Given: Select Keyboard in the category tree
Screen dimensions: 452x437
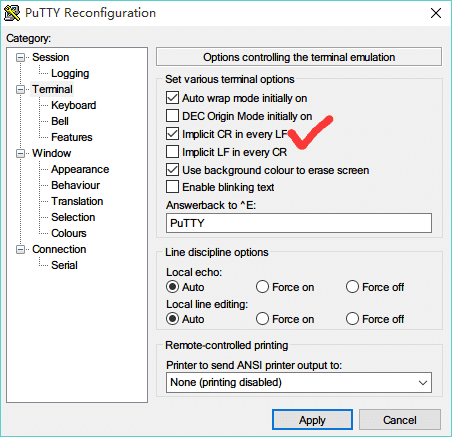Looking at the screenshot, I should [x=74, y=105].
